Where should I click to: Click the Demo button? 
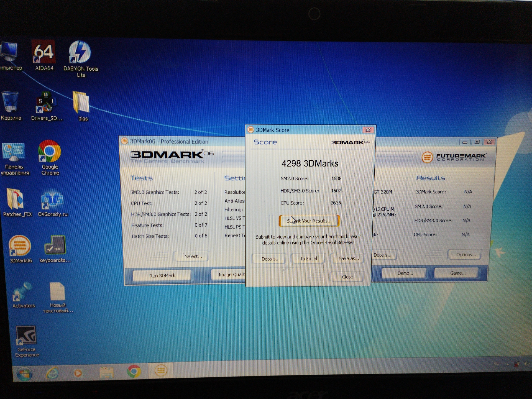click(x=405, y=273)
